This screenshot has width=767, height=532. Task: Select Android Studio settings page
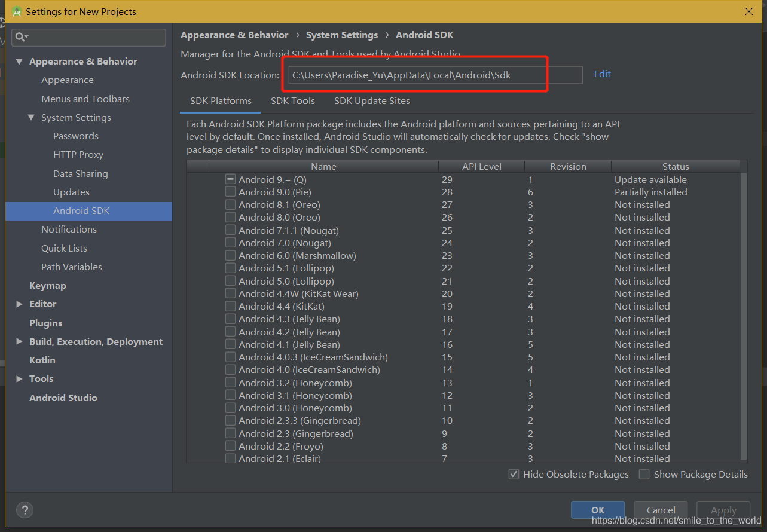tap(63, 398)
